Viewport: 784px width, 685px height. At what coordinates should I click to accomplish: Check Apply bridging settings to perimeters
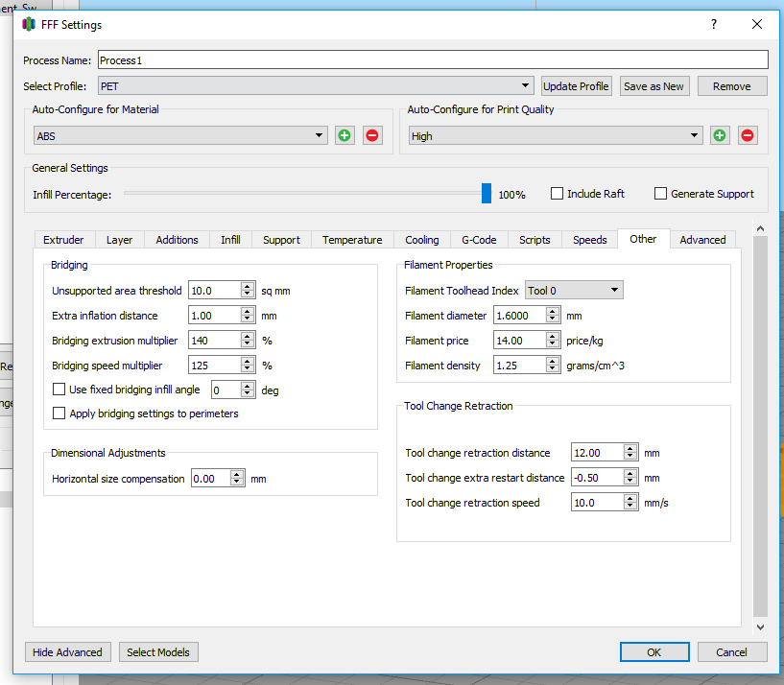59,413
